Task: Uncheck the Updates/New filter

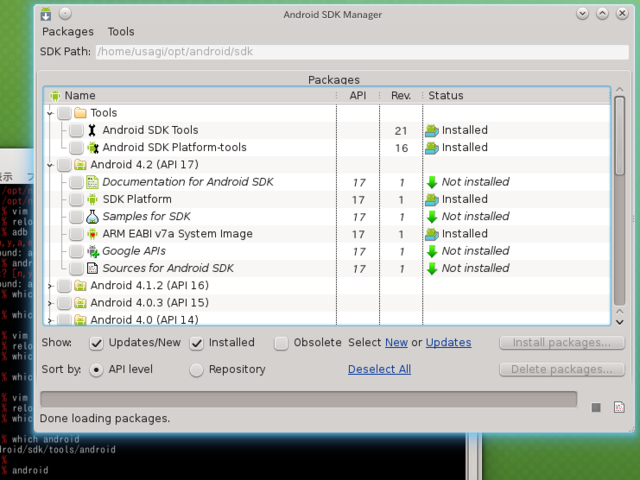Action: pos(96,343)
